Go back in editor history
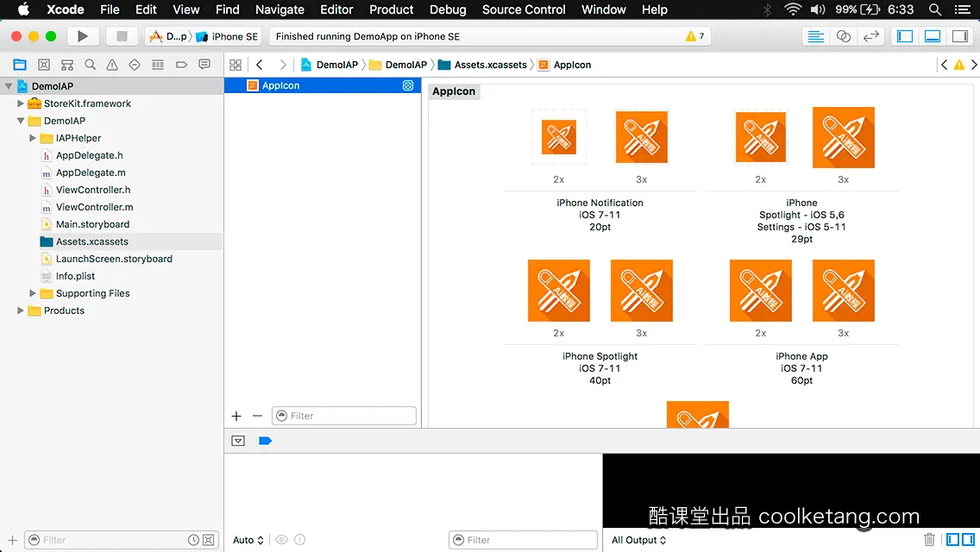This screenshot has height=552, width=980. [x=260, y=65]
